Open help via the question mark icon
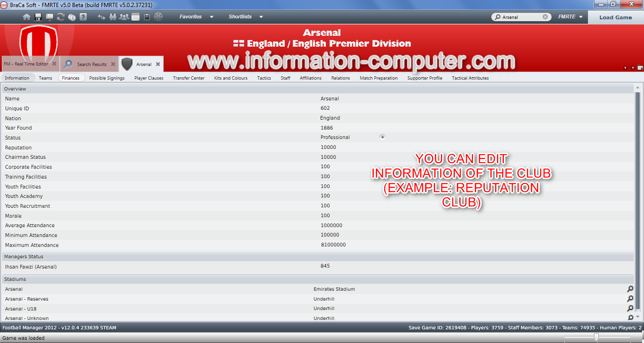The width and height of the screenshot is (644, 343). point(83,17)
